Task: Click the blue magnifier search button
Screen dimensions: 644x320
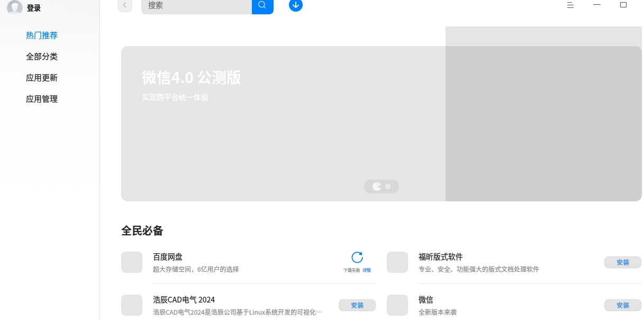Action: pyautogui.click(x=262, y=5)
